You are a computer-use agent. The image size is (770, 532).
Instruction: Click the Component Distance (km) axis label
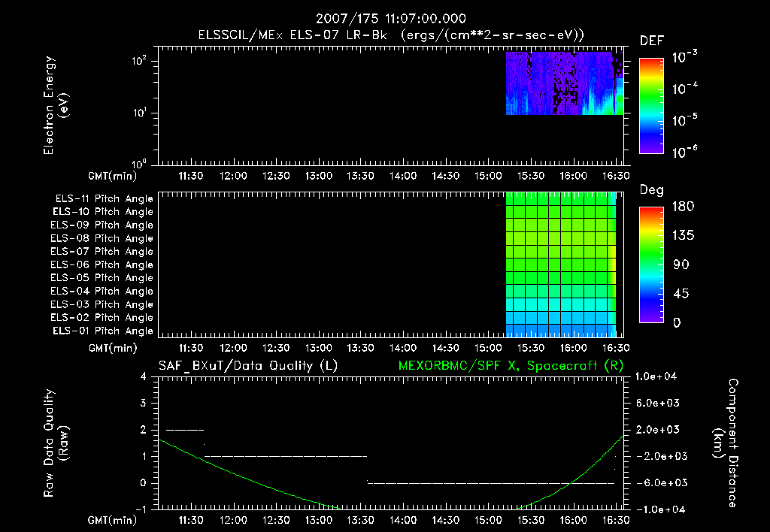[726, 443]
